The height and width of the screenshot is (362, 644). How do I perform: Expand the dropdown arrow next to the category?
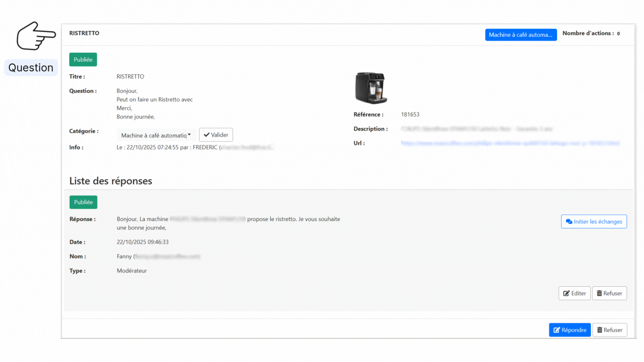point(190,134)
